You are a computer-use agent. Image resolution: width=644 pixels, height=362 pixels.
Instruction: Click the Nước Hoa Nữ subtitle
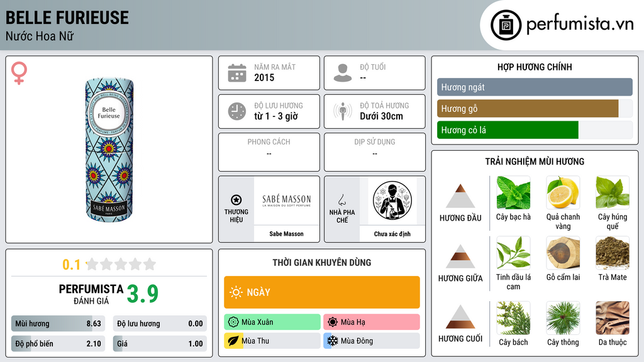[40, 36]
